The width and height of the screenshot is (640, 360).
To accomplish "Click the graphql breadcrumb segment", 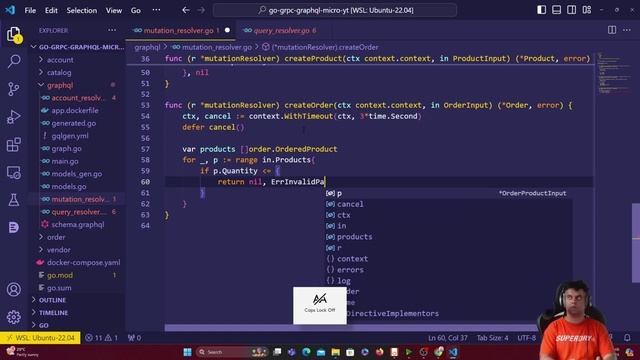I will click(147, 47).
